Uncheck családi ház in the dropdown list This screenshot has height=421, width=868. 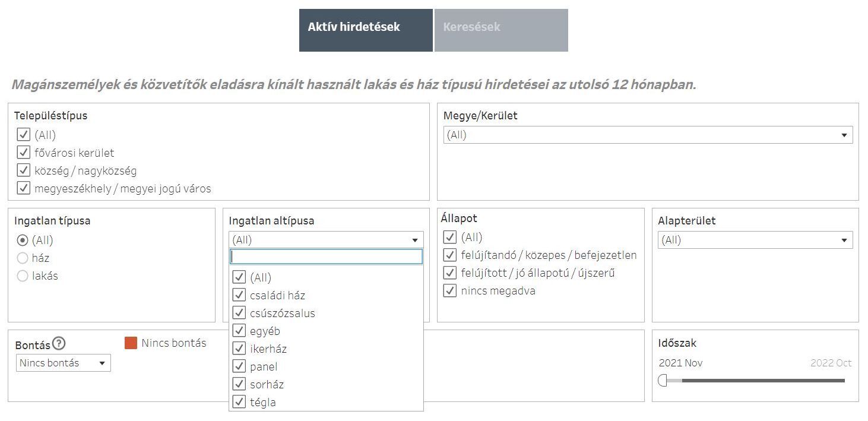click(x=239, y=295)
